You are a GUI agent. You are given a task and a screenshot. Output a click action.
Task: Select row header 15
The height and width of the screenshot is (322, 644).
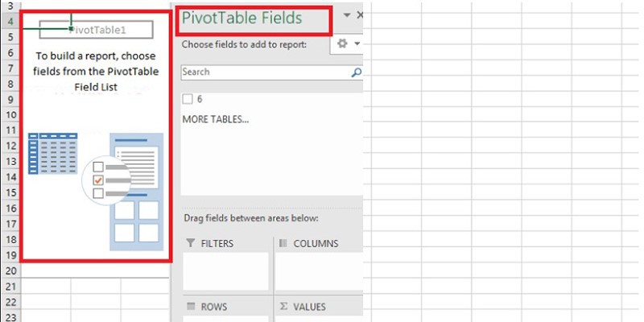[10, 192]
